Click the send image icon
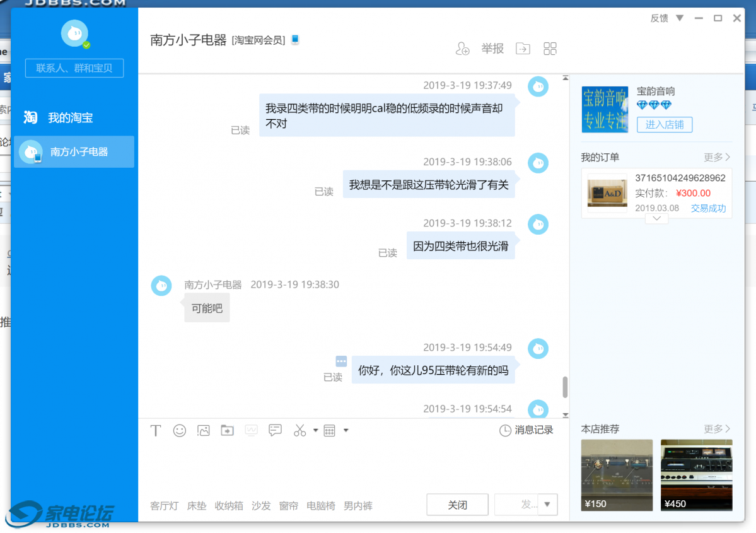756x533 pixels. (204, 430)
